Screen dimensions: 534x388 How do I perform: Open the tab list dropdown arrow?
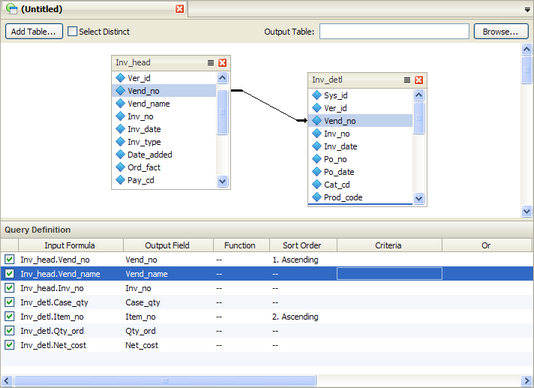pyautogui.click(x=527, y=10)
